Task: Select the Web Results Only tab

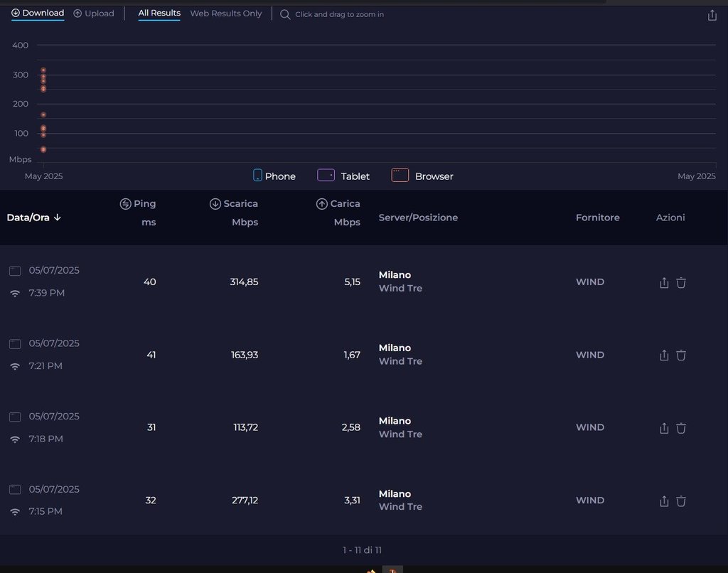Action: pyautogui.click(x=225, y=14)
